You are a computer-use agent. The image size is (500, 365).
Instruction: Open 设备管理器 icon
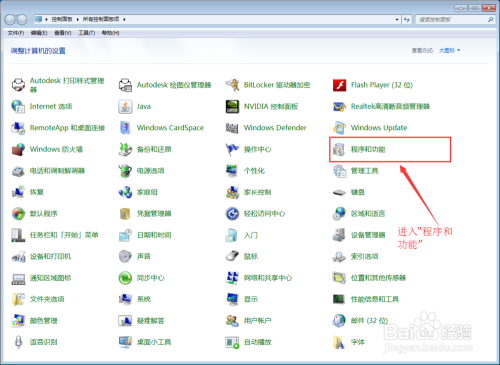click(x=339, y=235)
